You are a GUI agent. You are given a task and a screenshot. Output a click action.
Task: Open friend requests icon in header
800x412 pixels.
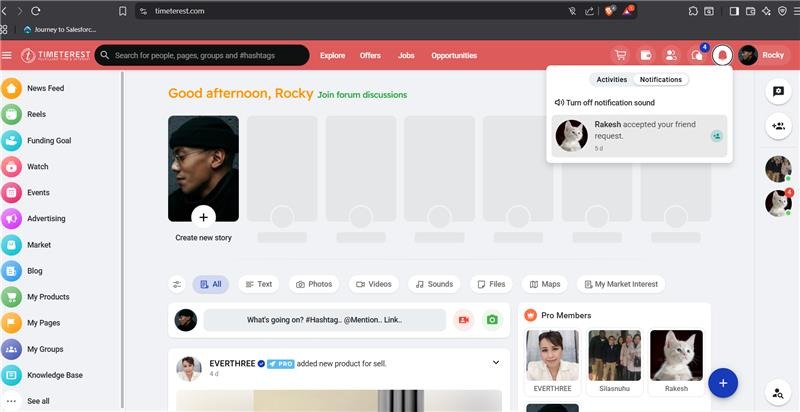point(671,55)
